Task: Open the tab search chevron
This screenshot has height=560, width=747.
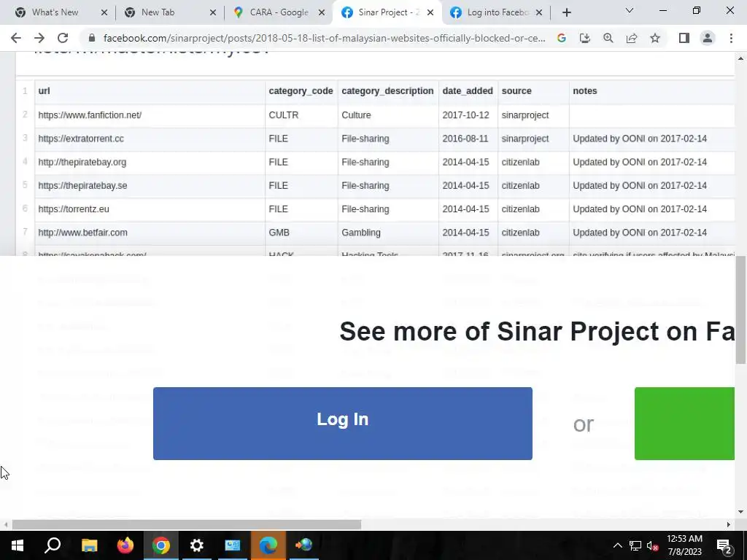Action: pyautogui.click(x=630, y=10)
